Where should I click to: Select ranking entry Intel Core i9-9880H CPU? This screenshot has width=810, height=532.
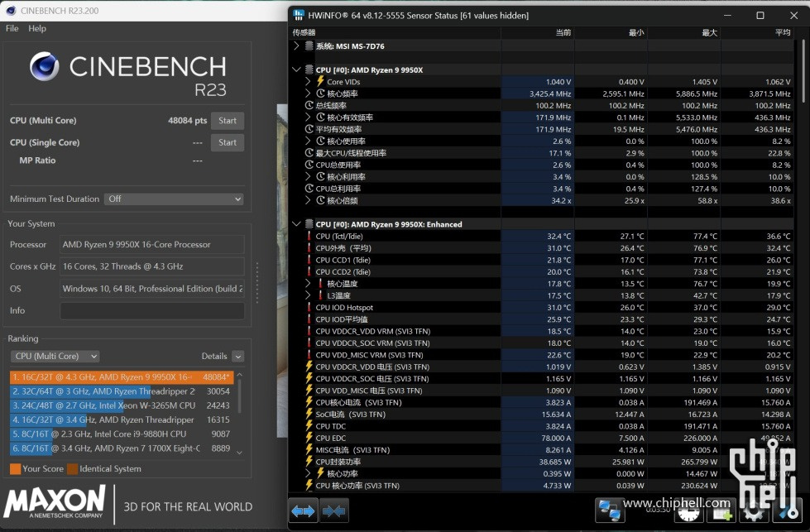point(122,434)
